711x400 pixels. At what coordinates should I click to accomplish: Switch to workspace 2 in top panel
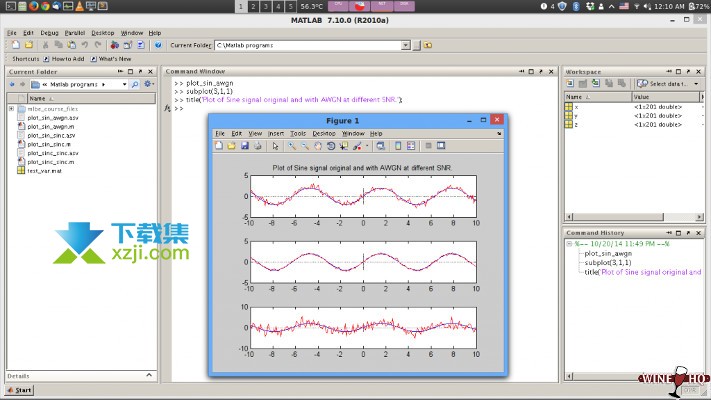(253, 6)
